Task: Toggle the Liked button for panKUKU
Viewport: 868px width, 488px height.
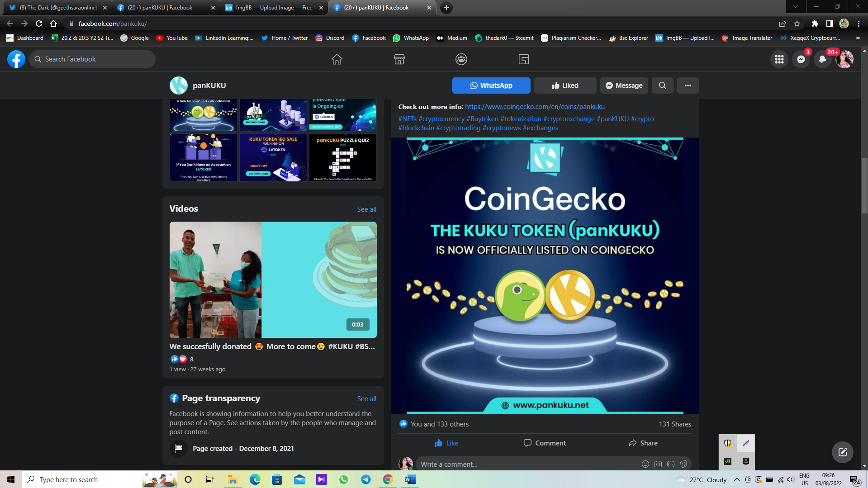Action: point(565,85)
